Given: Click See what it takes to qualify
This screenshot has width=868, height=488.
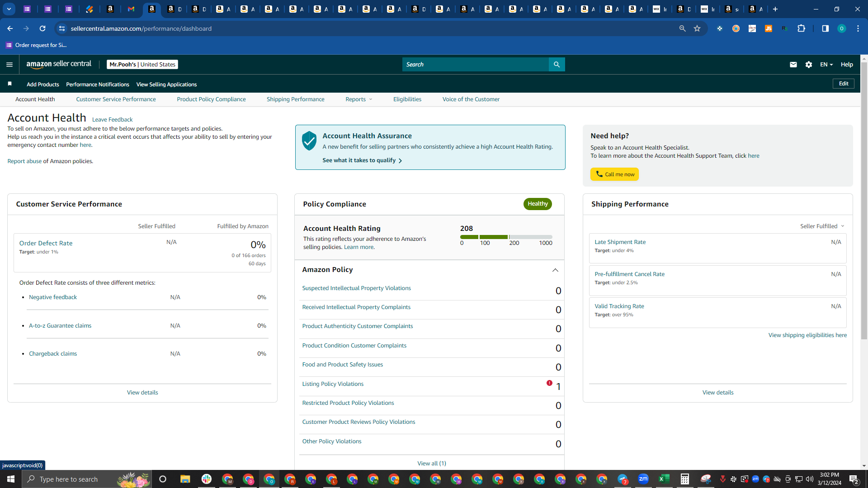Looking at the screenshot, I should click(362, 160).
